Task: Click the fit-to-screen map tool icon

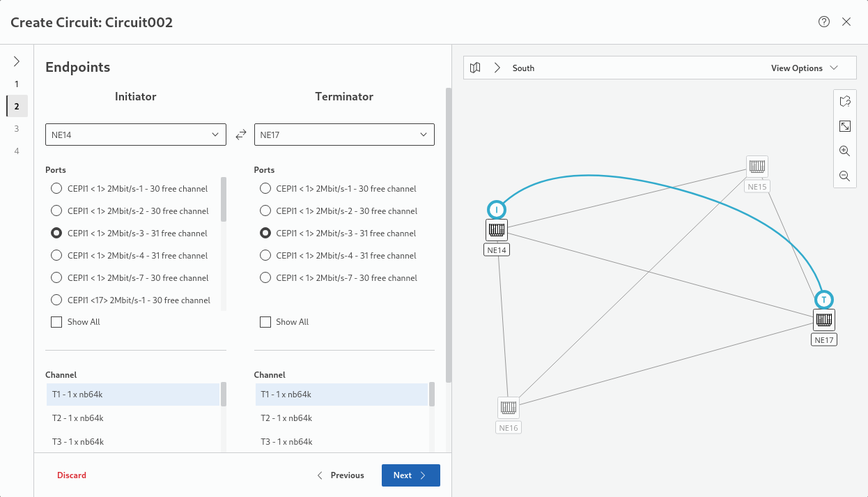Action: coord(844,126)
